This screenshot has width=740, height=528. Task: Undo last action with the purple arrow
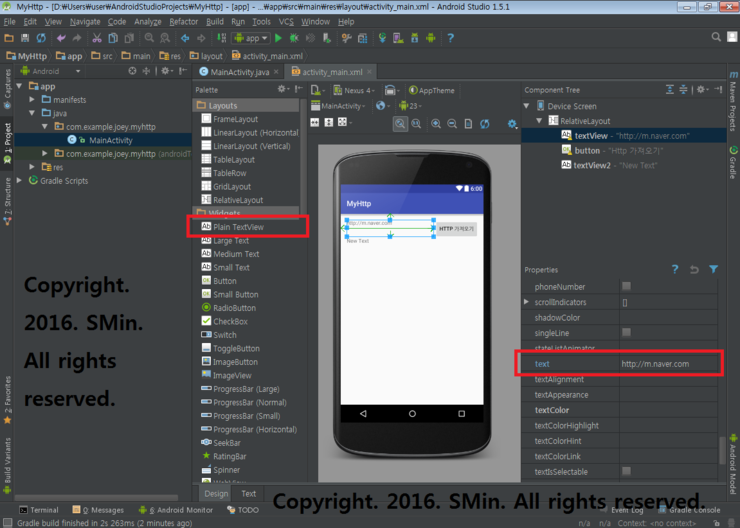coord(61,38)
